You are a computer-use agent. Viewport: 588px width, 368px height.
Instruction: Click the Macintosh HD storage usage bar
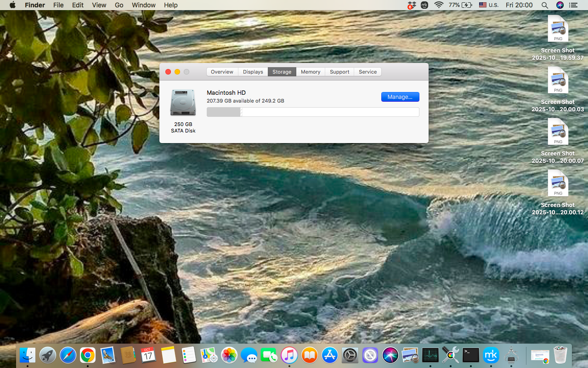[313, 112]
